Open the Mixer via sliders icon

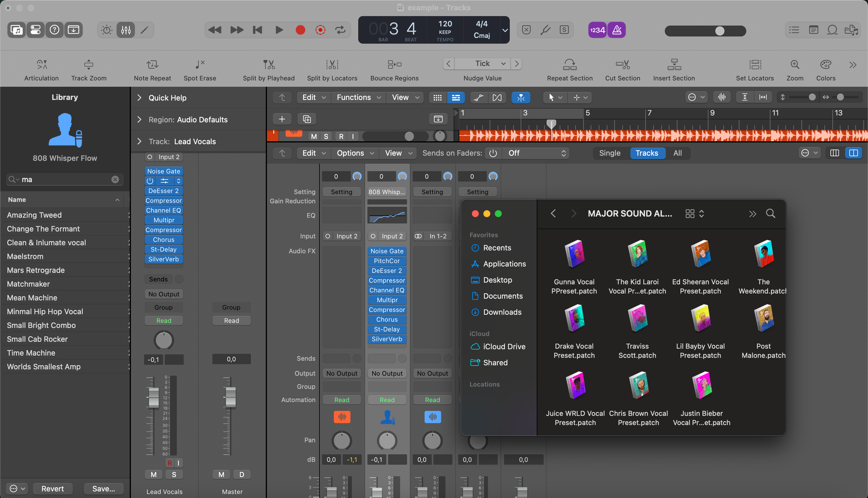click(126, 30)
